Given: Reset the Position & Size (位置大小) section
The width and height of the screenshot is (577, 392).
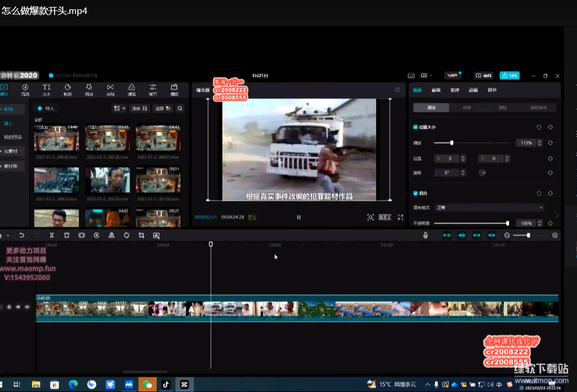Looking at the screenshot, I should (539, 127).
